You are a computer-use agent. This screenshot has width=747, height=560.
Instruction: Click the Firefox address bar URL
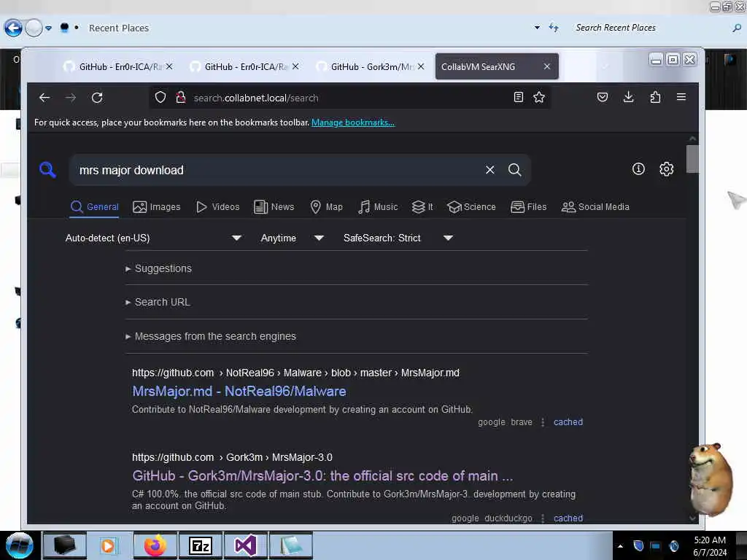click(x=256, y=98)
